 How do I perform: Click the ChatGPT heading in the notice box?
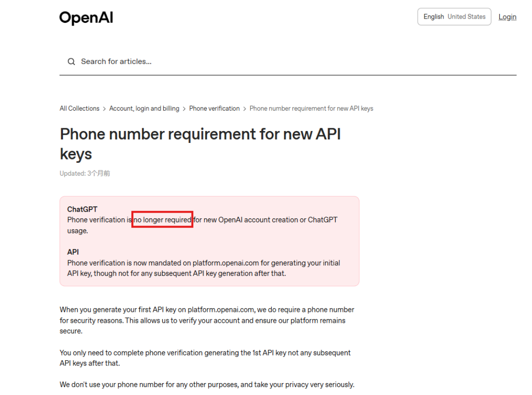tap(82, 209)
